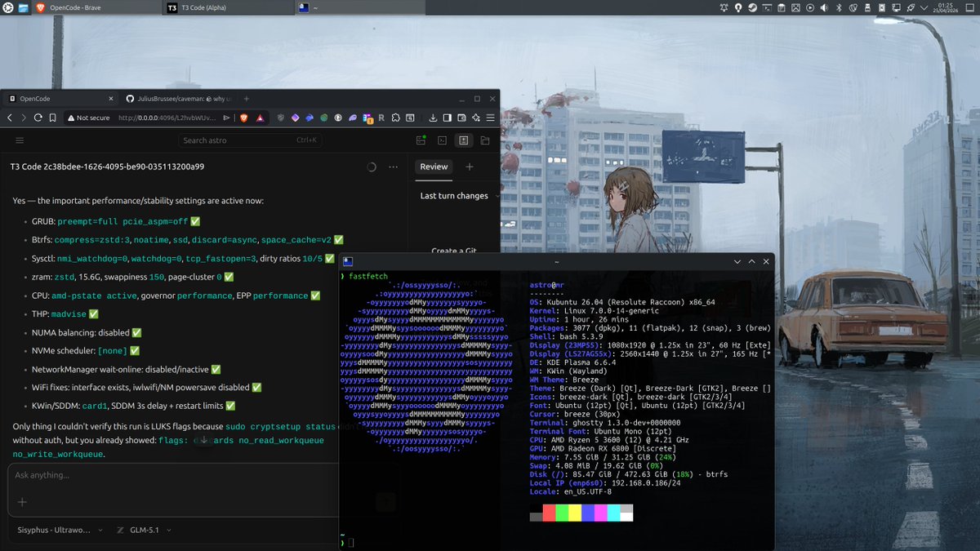Toggle the OpenCode sidebar hamburger menu
Screen dimensions: 980x551
click(20, 140)
